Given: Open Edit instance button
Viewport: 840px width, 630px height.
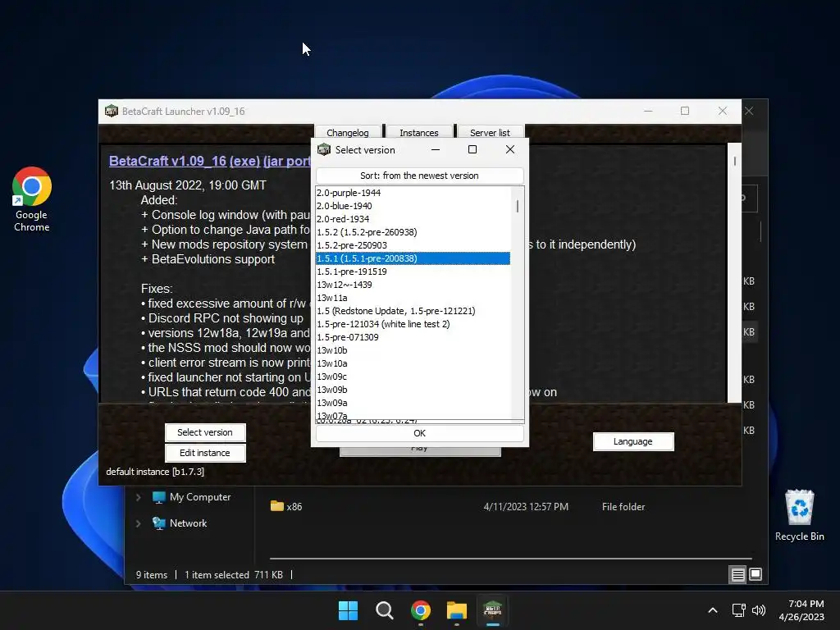Looking at the screenshot, I should click(x=205, y=453).
